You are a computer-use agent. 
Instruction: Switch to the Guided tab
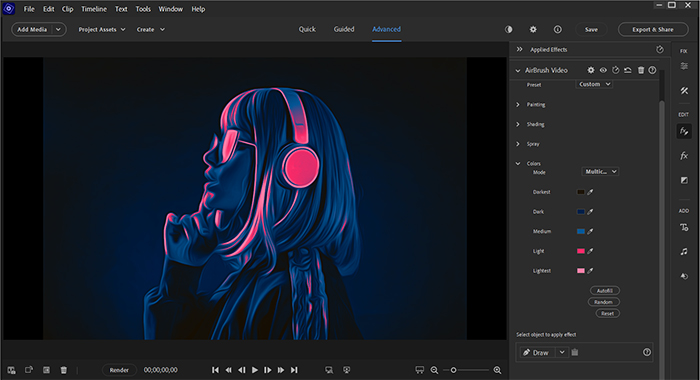click(344, 29)
